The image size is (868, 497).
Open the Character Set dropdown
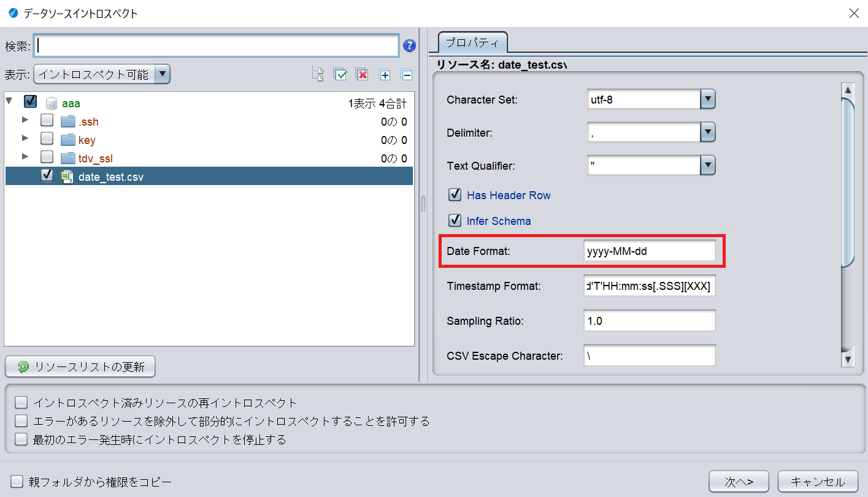tap(708, 99)
